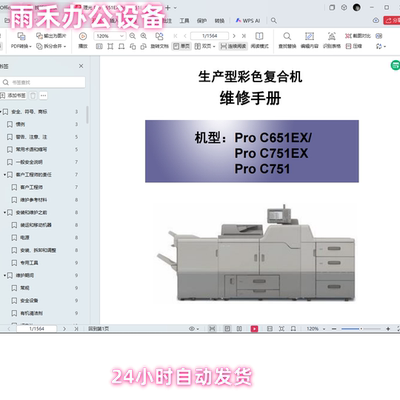This screenshot has height=400, width=400.
Task: Click the status bar page number field
Action: click(x=37, y=329)
